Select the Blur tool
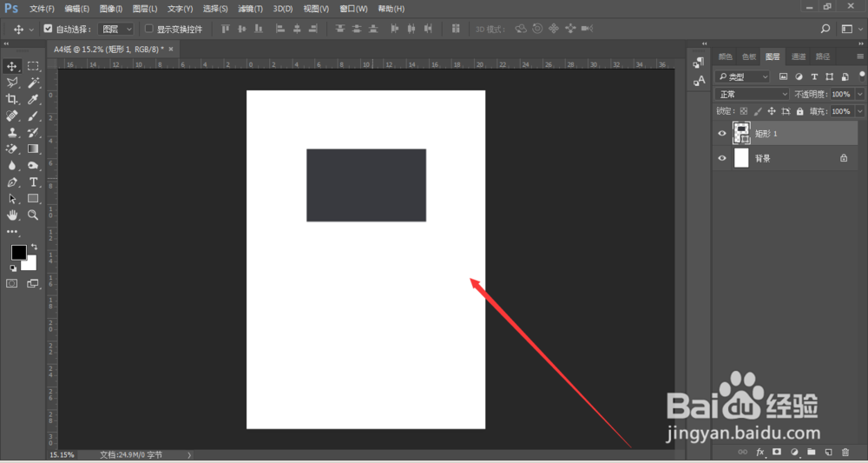This screenshot has height=463, width=868. click(x=11, y=165)
